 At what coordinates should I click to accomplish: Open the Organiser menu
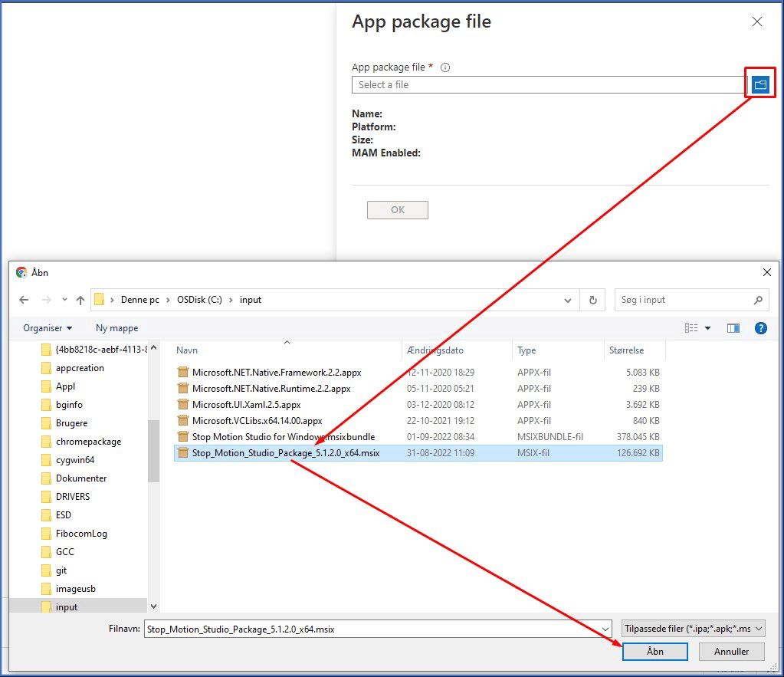[48, 328]
